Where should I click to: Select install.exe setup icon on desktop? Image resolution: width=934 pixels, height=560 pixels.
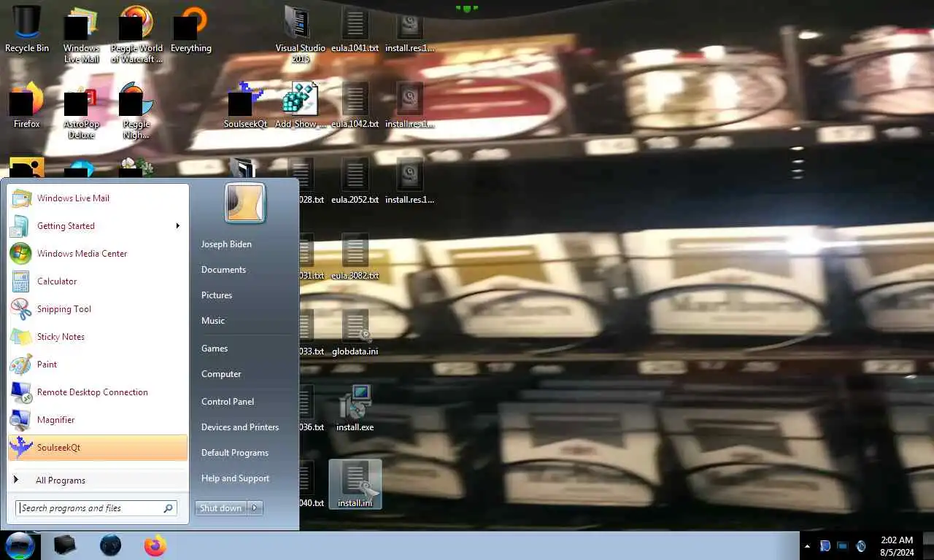coord(355,409)
